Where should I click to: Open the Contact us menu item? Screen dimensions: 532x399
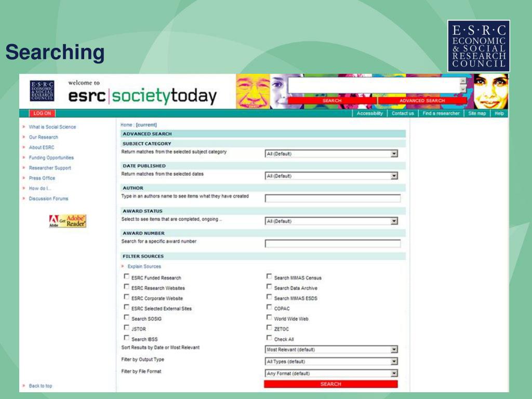403,113
